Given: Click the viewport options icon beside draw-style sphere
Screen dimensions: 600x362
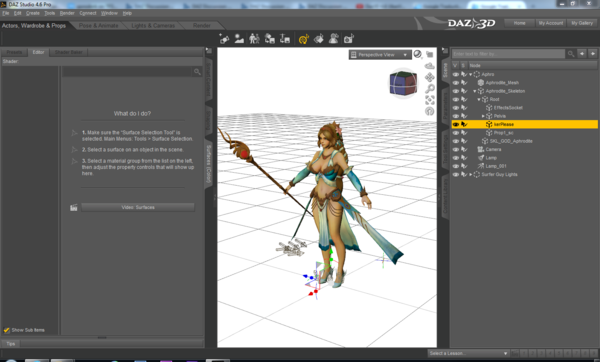Looking at the screenshot, I should 430,54.
